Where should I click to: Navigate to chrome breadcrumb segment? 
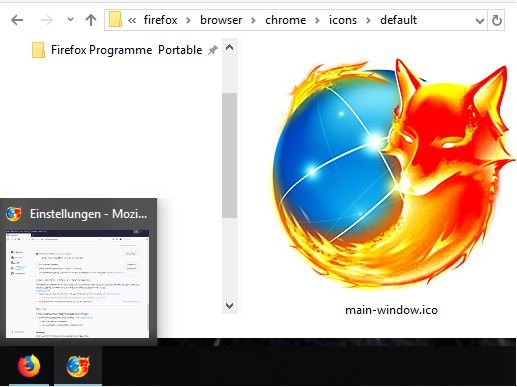(285, 20)
